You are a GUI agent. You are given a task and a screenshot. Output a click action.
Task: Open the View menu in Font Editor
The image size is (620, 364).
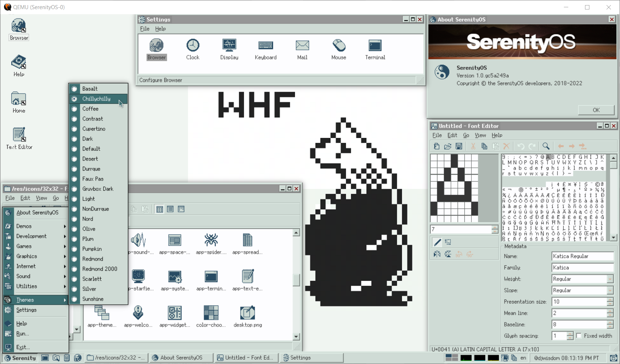[x=480, y=135]
